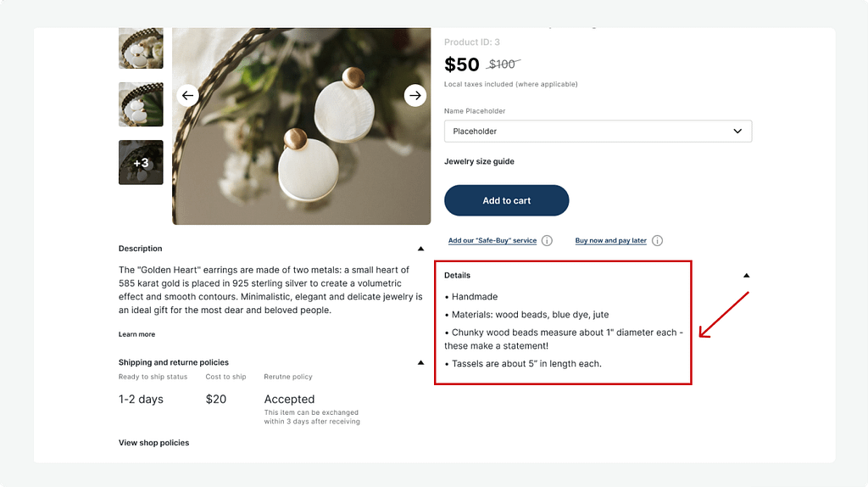Click Learn more under the description

[136, 334]
